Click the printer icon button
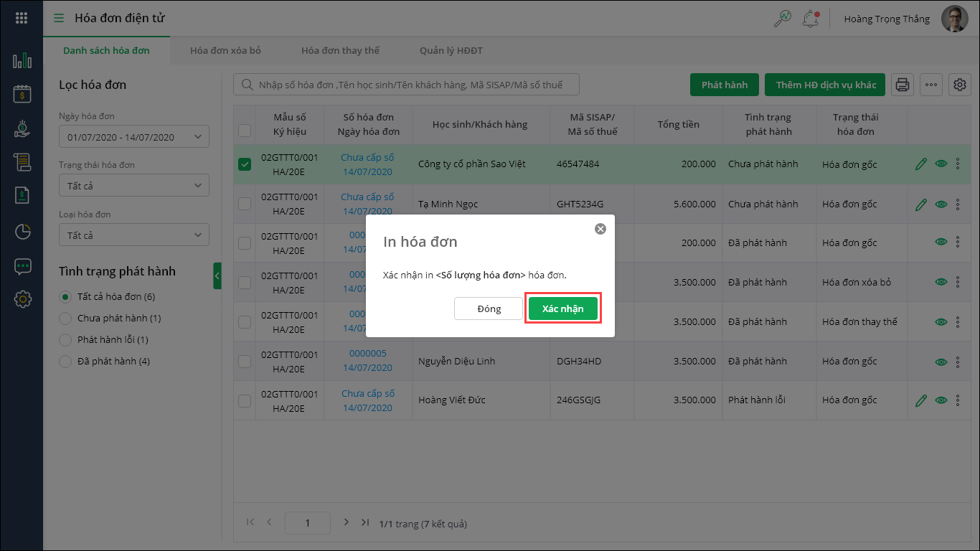 pos(903,85)
